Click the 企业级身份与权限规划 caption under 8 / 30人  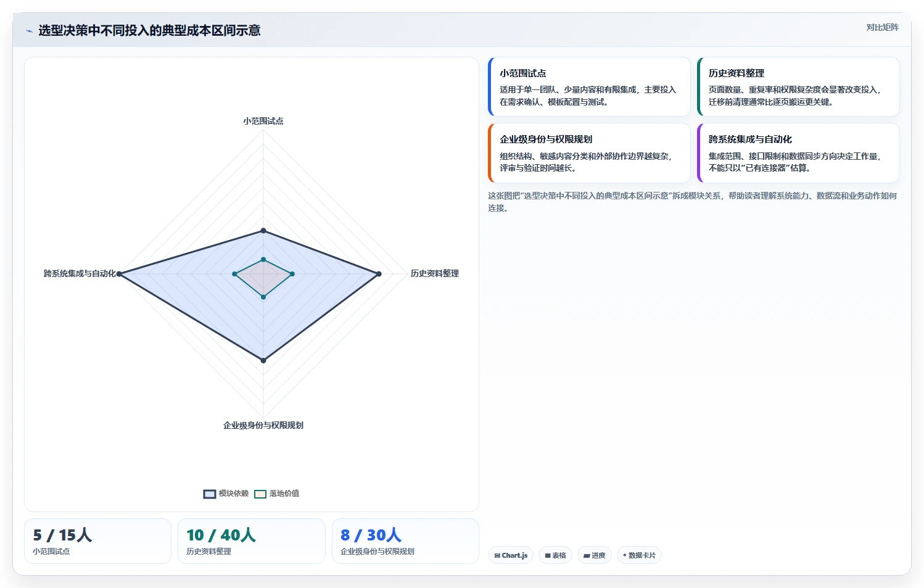[x=377, y=552]
